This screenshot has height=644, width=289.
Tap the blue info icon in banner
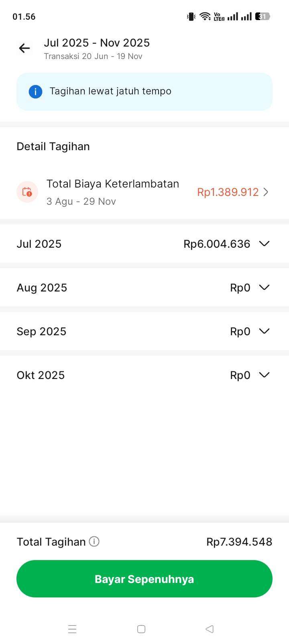[35, 92]
